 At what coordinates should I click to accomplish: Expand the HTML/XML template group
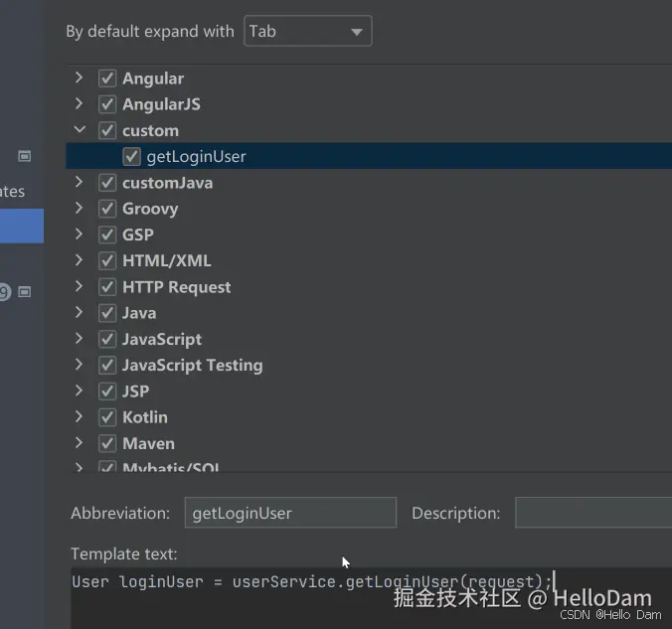click(79, 260)
